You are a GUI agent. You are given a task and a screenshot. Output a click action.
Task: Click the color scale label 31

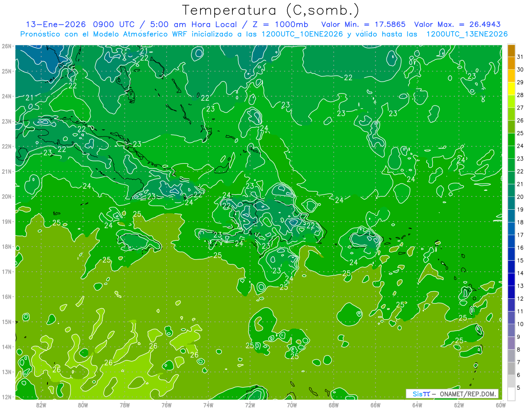pos(520,57)
